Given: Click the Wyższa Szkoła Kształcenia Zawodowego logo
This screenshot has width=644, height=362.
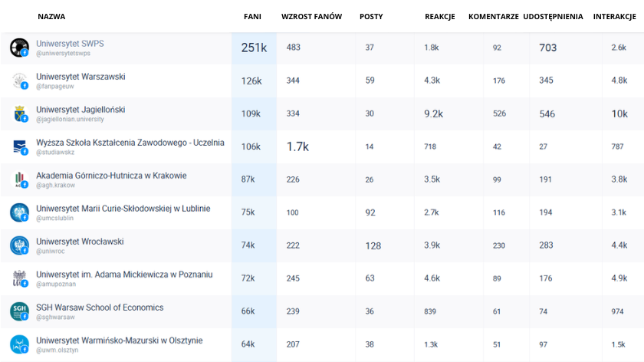Looking at the screenshot, I should [19, 146].
